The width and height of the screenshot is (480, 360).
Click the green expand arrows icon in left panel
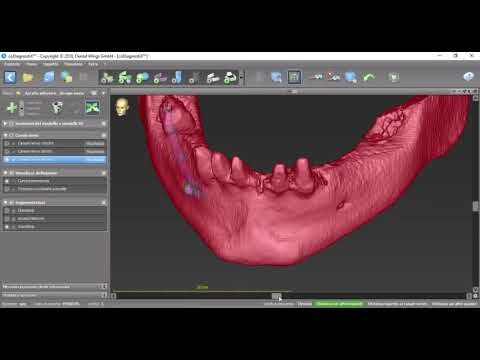pyautogui.click(x=92, y=107)
